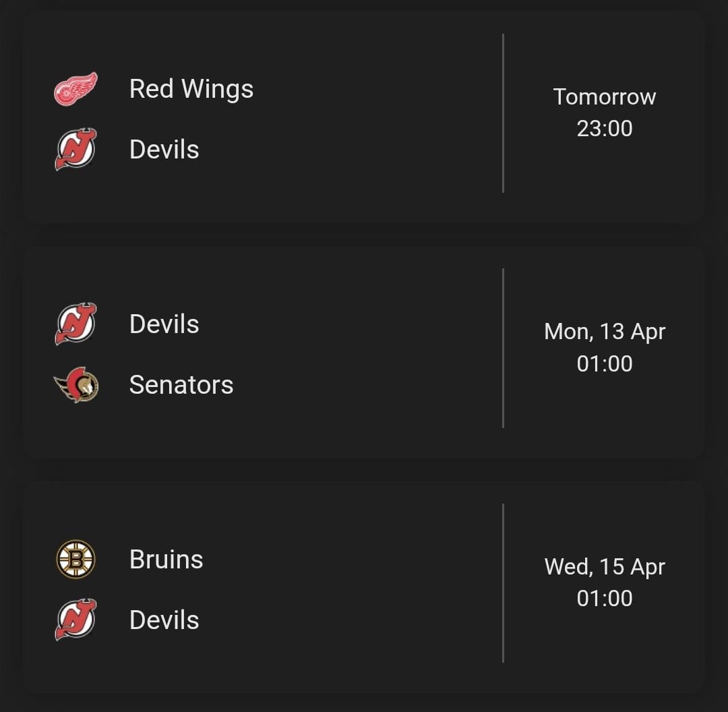This screenshot has height=712, width=728.
Task: Click the divider in the Bruins–Devils card
Action: 503,583
